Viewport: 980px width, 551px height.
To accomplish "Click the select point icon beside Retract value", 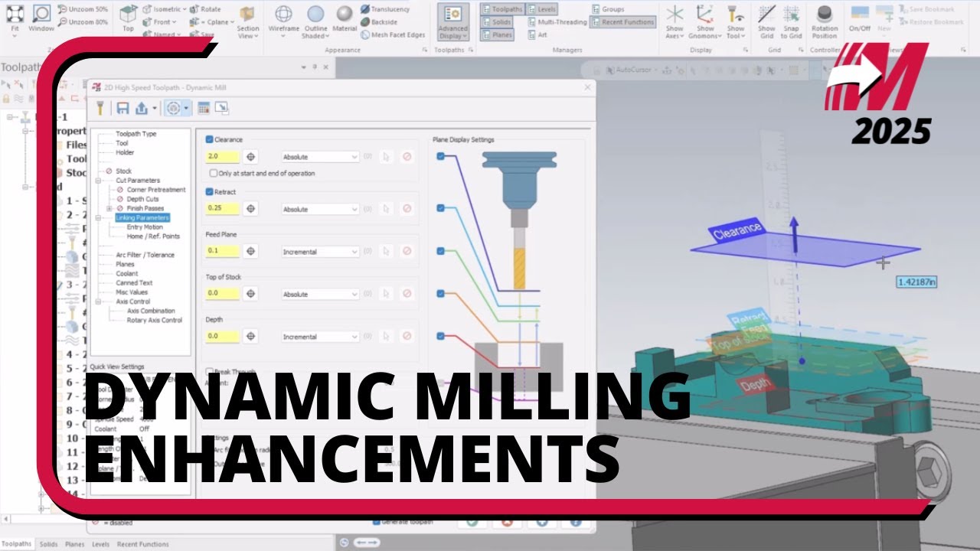I will 250,209.
